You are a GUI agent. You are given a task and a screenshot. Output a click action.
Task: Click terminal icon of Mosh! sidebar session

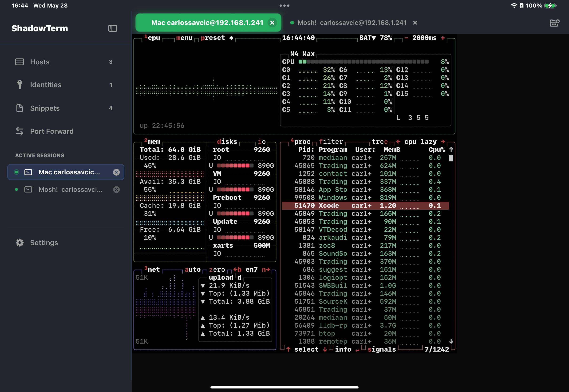28,190
